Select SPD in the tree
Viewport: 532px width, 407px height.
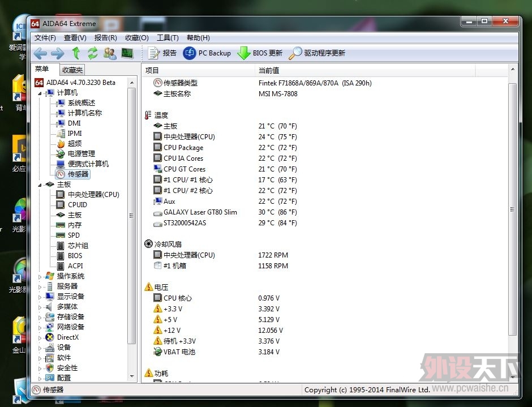pyautogui.click(x=74, y=235)
